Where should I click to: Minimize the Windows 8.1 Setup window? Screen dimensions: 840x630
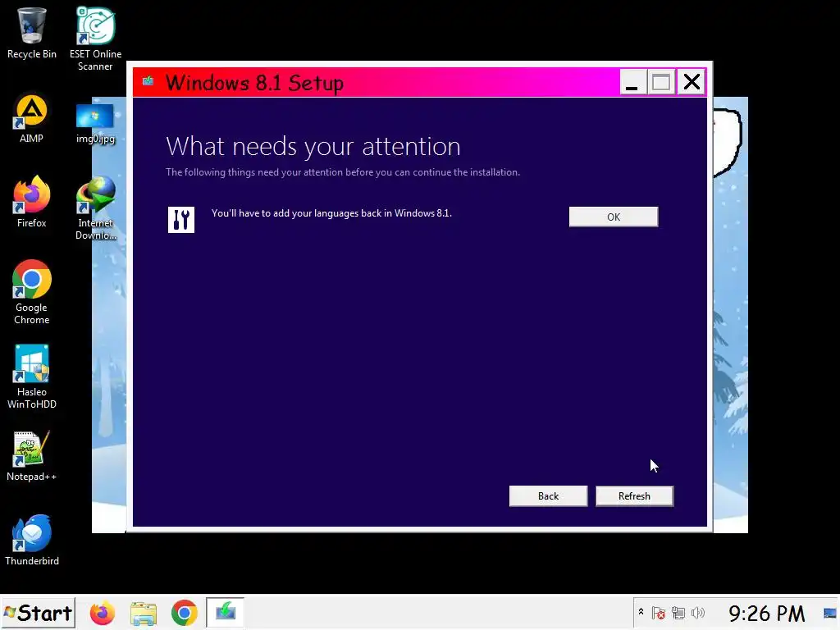coord(632,83)
